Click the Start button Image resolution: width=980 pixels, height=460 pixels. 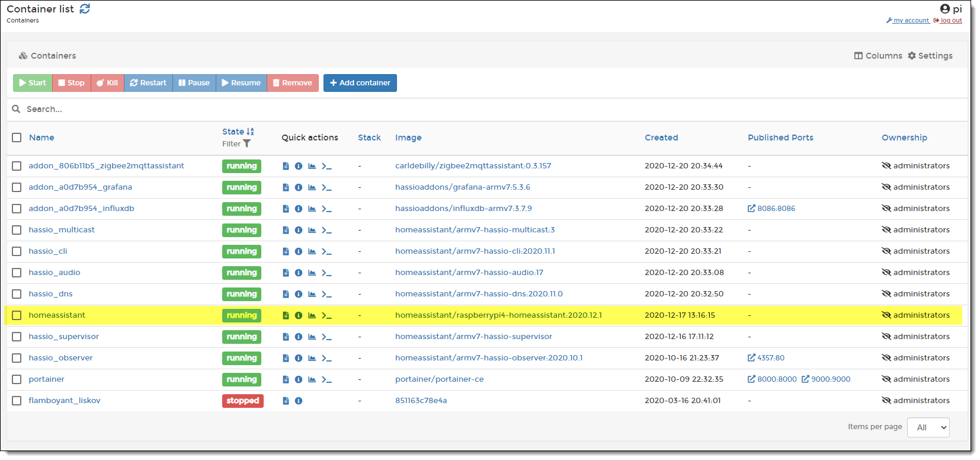click(x=33, y=83)
